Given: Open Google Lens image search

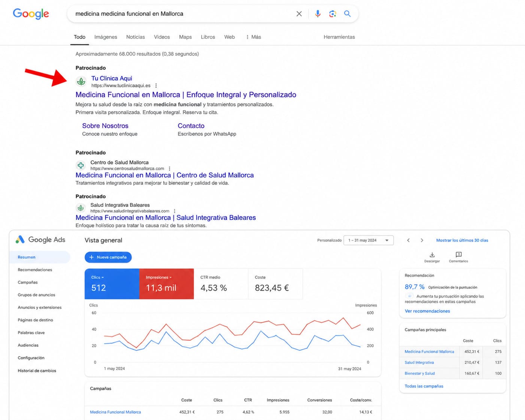Looking at the screenshot, I should [x=332, y=14].
